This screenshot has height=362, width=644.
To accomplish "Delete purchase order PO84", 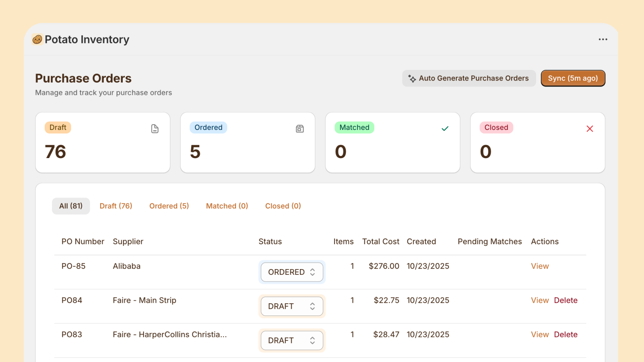I will tap(566, 300).
